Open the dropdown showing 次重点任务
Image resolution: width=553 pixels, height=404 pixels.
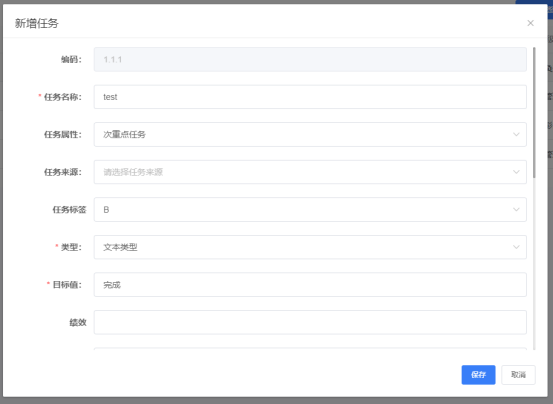[x=310, y=134]
